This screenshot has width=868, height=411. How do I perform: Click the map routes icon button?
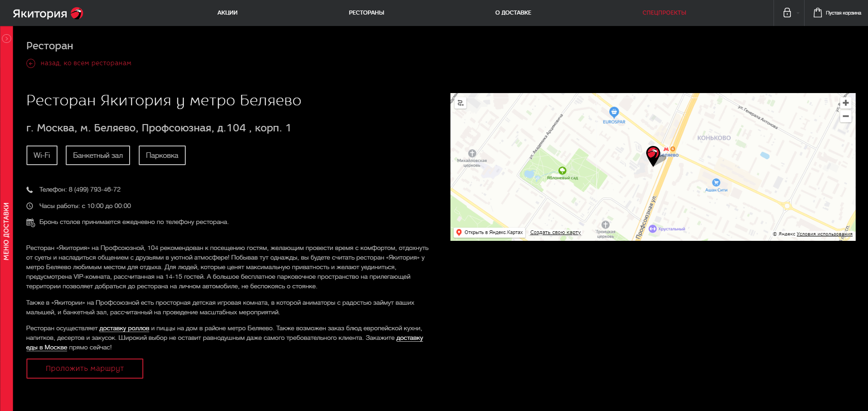(x=460, y=103)
